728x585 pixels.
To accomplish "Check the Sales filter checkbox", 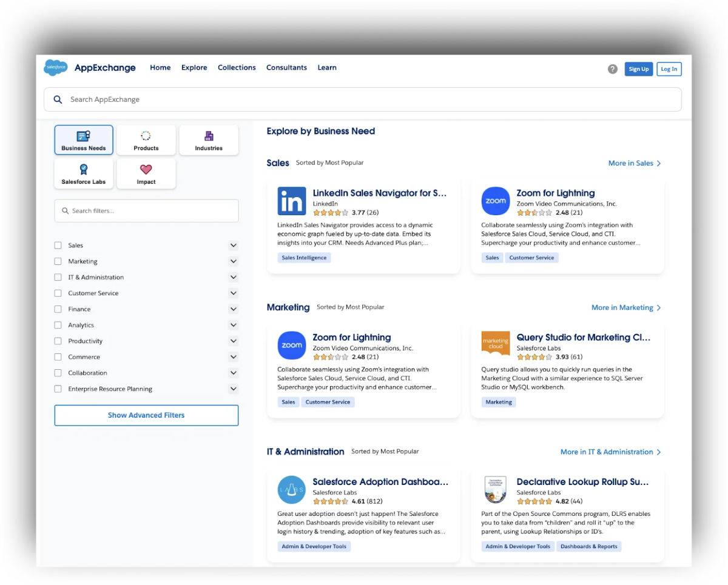I will 58,246.
